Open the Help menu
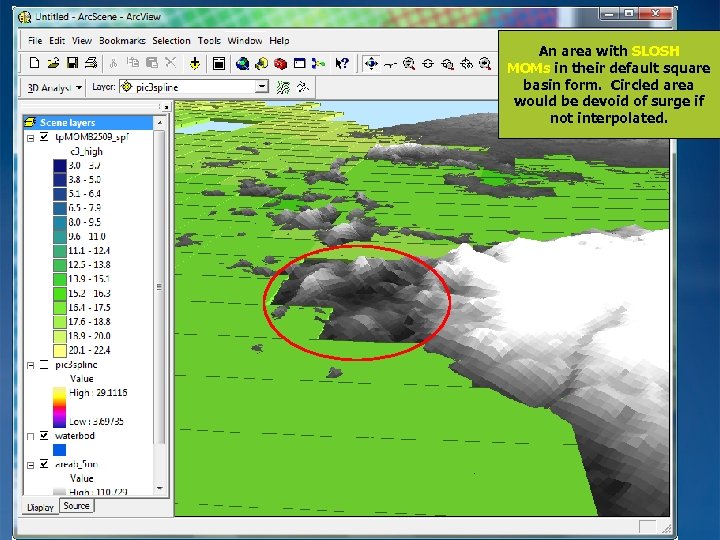 coord(279,40)
